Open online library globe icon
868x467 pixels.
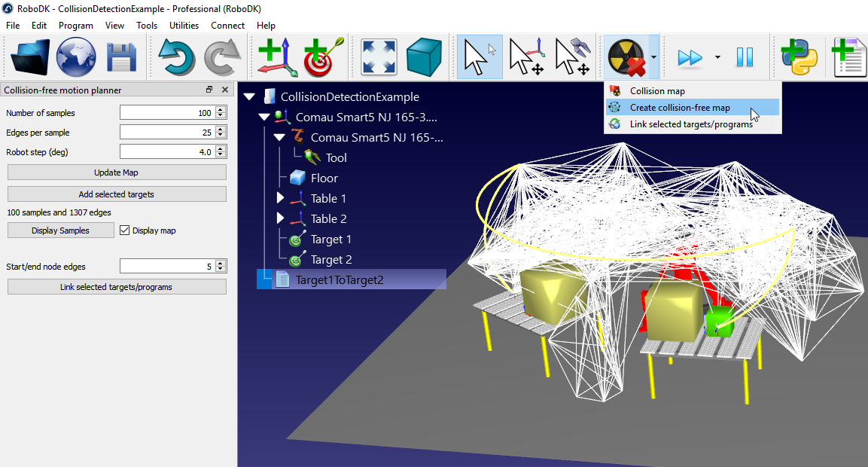76,57
